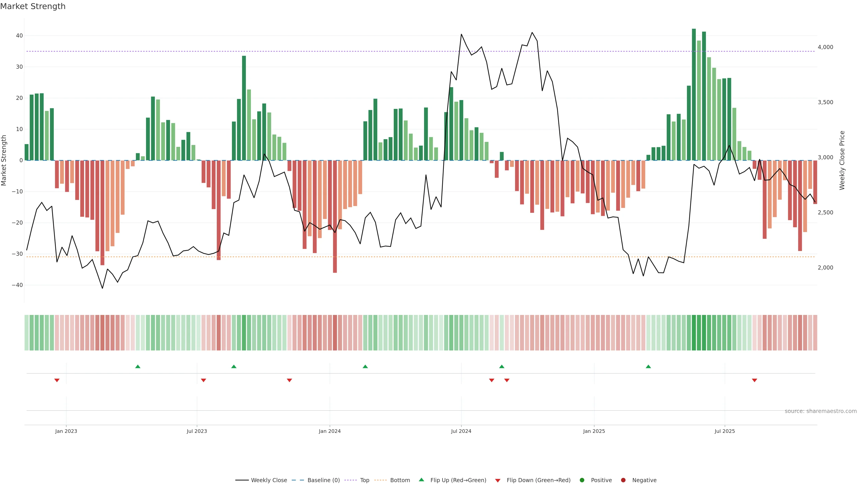Click the darkest green heatmap strip cell
This screenshot has height=488, width=868.
(x=694, y=333)
